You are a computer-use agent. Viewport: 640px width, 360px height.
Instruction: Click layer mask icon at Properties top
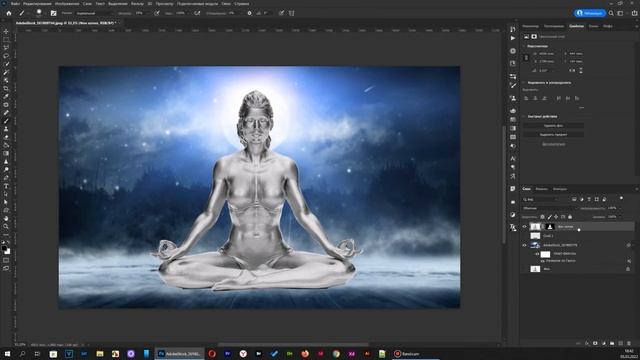pos(534,37)
